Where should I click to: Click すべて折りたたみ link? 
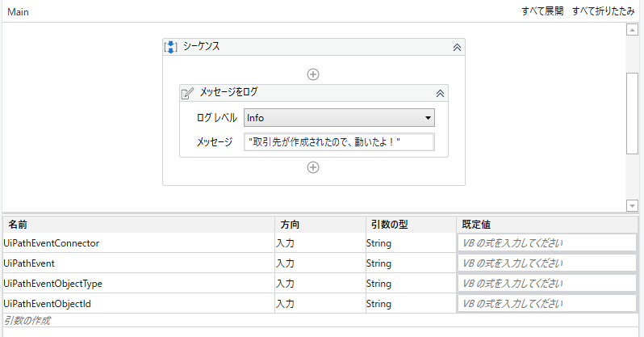pyautogui.click(x=604, y=11)
